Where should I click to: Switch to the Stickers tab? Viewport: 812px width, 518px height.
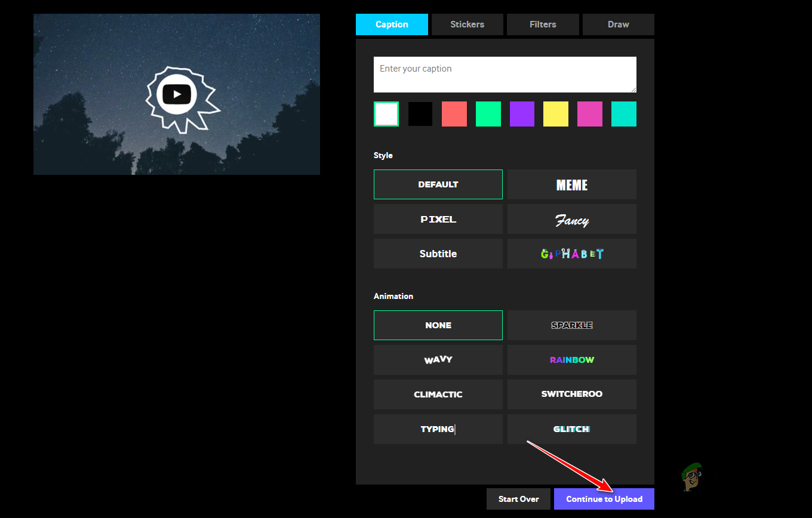467,24
